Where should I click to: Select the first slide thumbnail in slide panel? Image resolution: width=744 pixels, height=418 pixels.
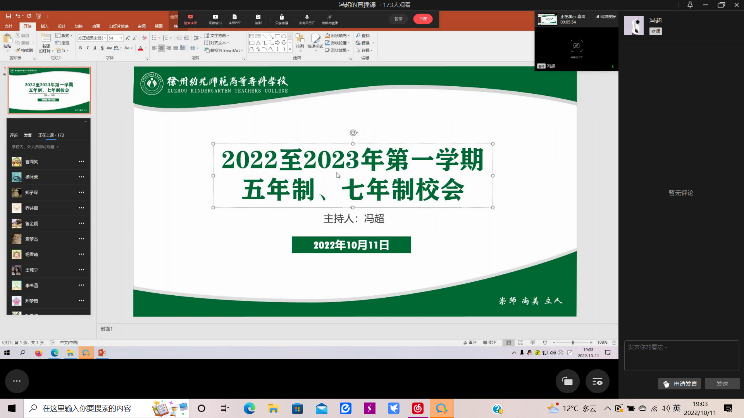point(48,92)
